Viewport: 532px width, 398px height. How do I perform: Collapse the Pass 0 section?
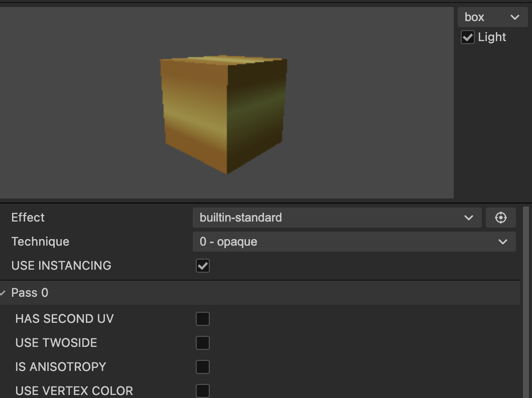coord(3,293)
